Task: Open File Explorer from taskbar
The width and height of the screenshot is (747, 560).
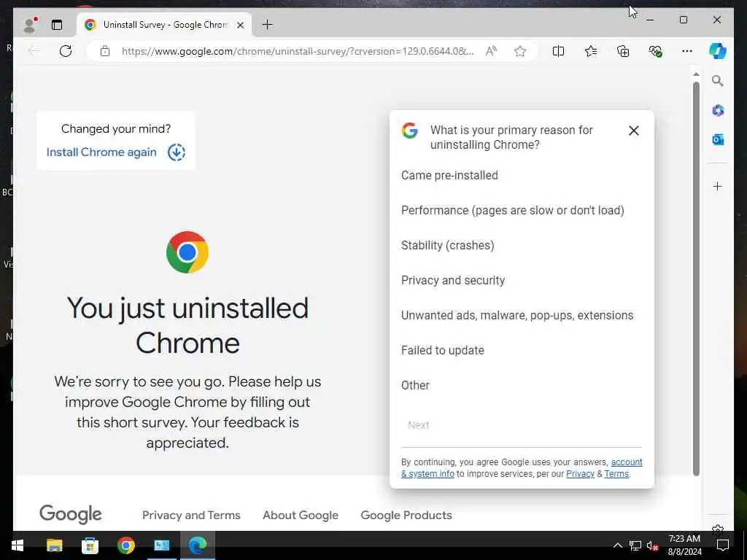Action: pos(54,545)
